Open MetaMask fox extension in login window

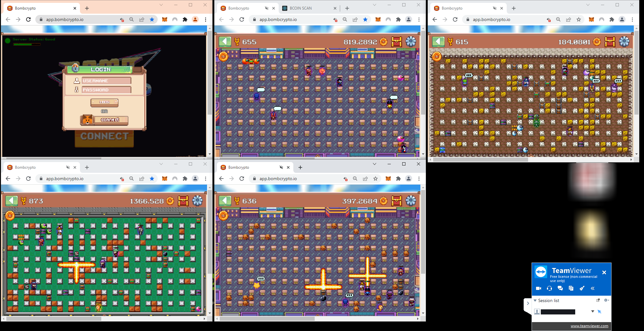click(x=165, y=19)
